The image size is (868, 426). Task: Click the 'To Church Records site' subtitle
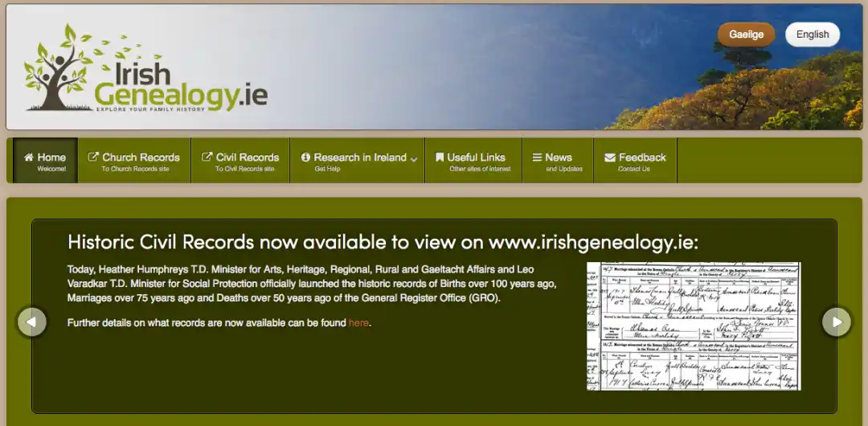coord(135,169)
